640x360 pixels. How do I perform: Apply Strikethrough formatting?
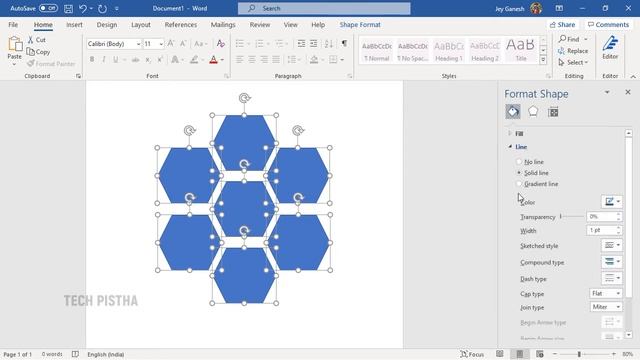tap(135, 60)
